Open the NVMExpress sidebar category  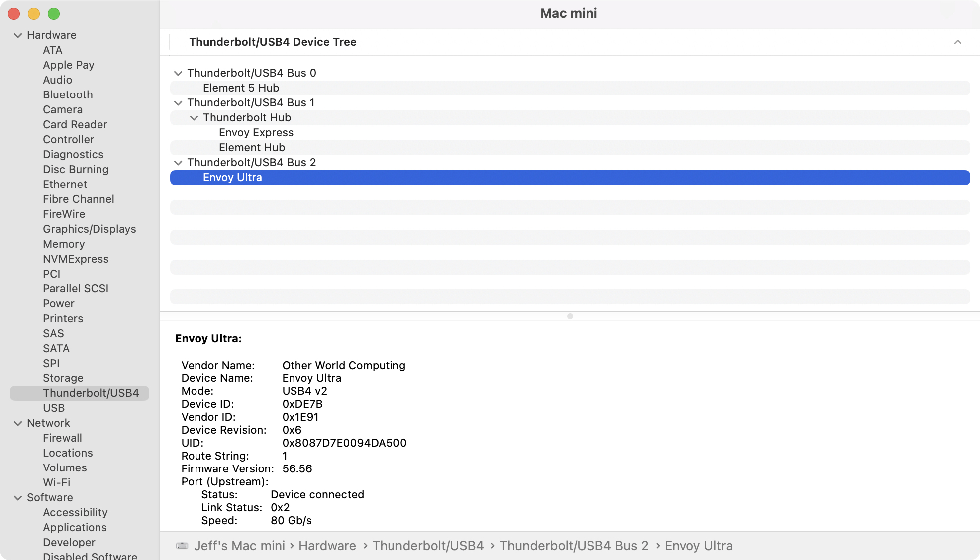pos(76,259)
